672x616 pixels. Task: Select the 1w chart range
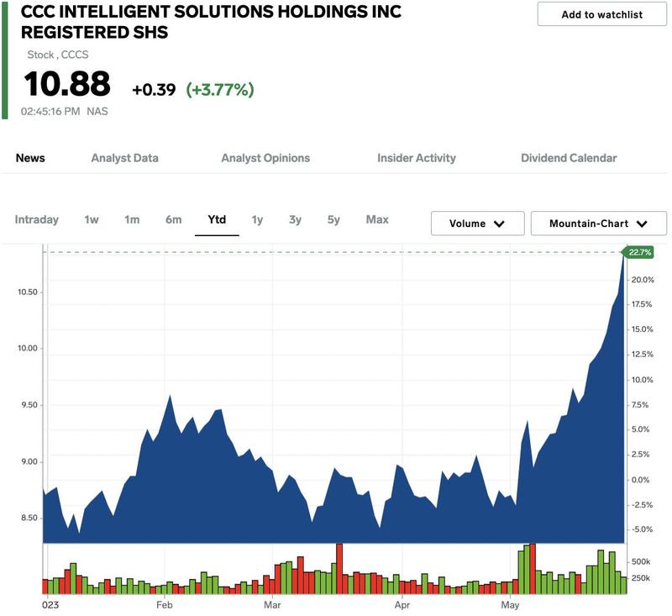[x=92, y=219]
